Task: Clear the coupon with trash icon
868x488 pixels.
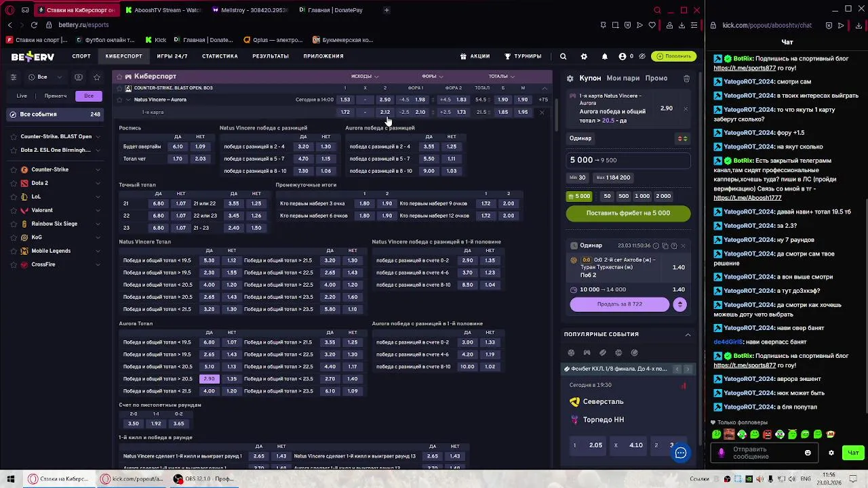Action: pos(686,79)
